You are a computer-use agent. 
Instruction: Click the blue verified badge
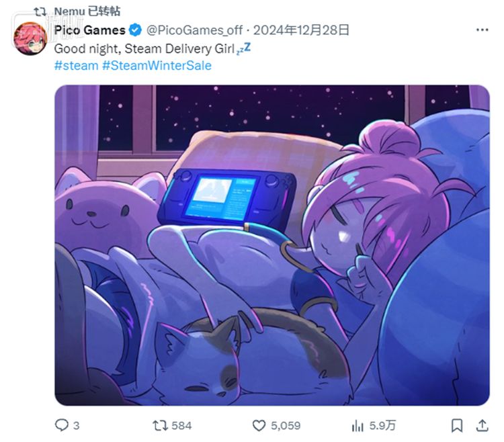(135, 30)
